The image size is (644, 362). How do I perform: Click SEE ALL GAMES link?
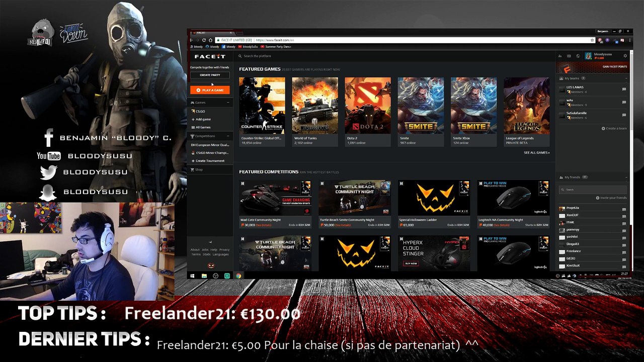[536, 153]
